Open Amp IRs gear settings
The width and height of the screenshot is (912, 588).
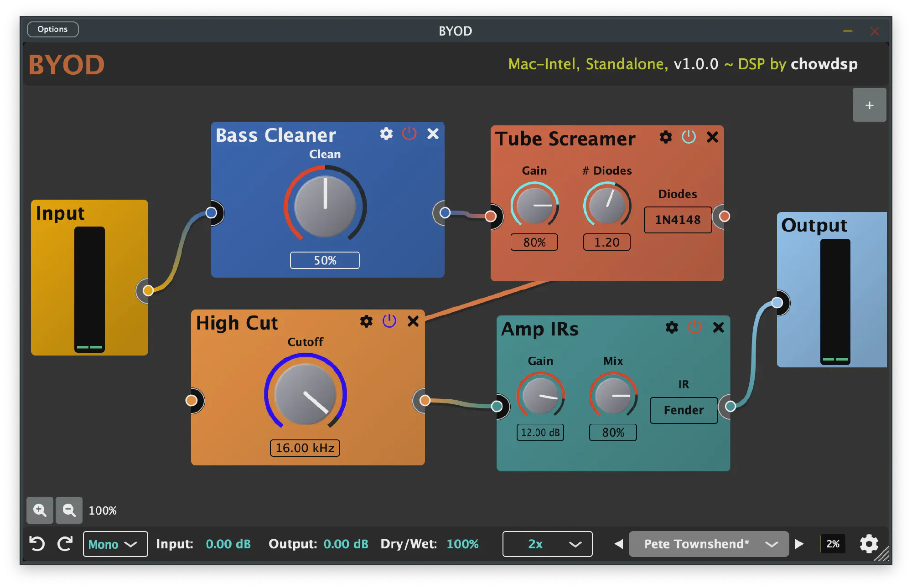coord(672,327)
